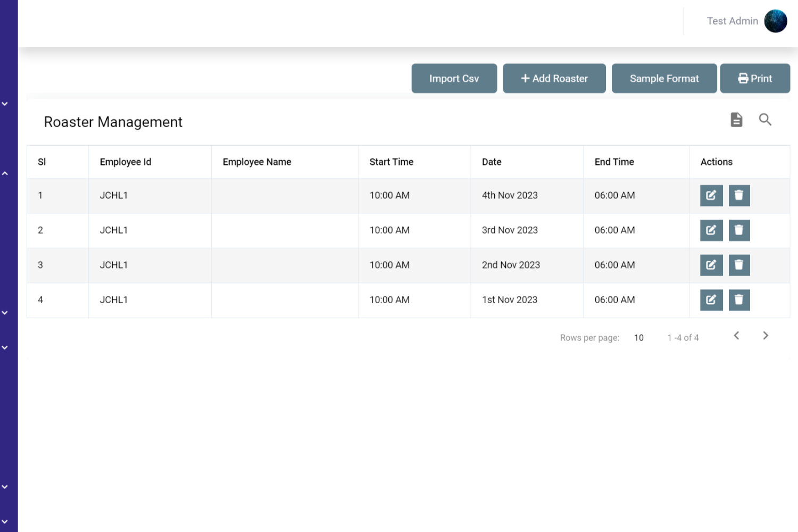Click JCHL1 in row 4
The height and width of the screenshot is (532, 798).
click(114, 300)
